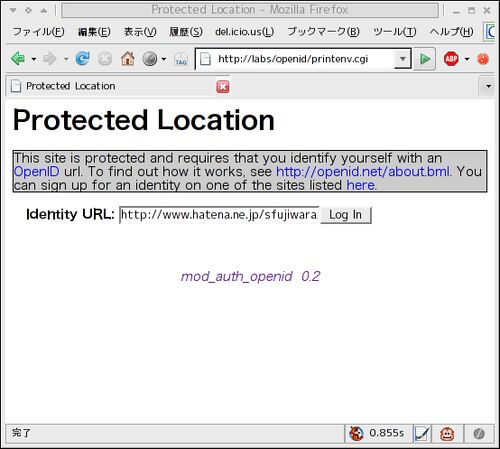
Task: Open the ツール(T) menu
Action: point(394,32)
